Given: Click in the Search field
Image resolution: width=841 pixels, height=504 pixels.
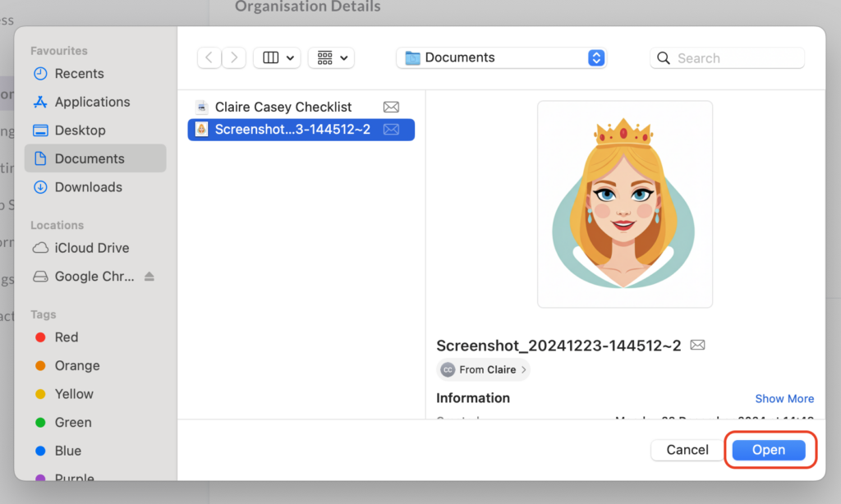Looking at the screenshot, I should 728,58.
